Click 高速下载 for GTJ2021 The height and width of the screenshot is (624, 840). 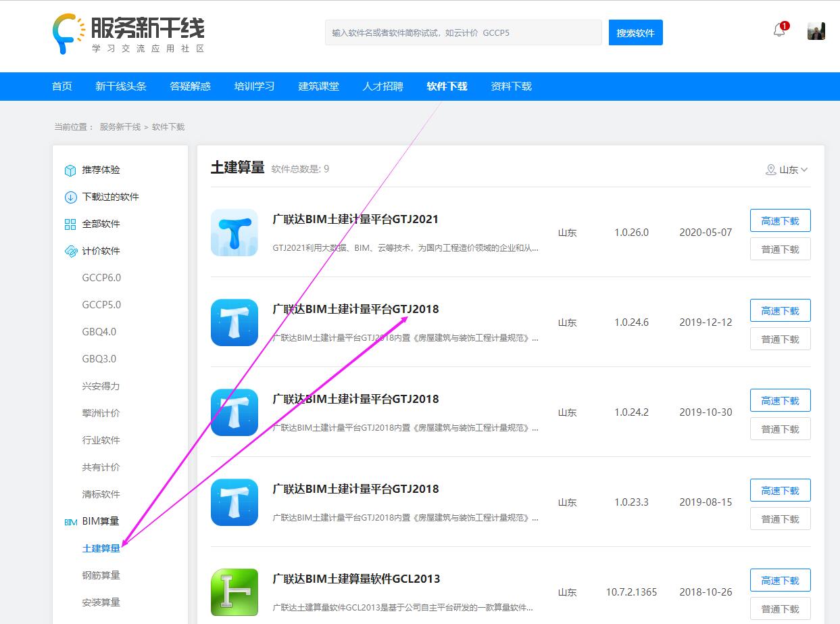(x=781, y=220)
